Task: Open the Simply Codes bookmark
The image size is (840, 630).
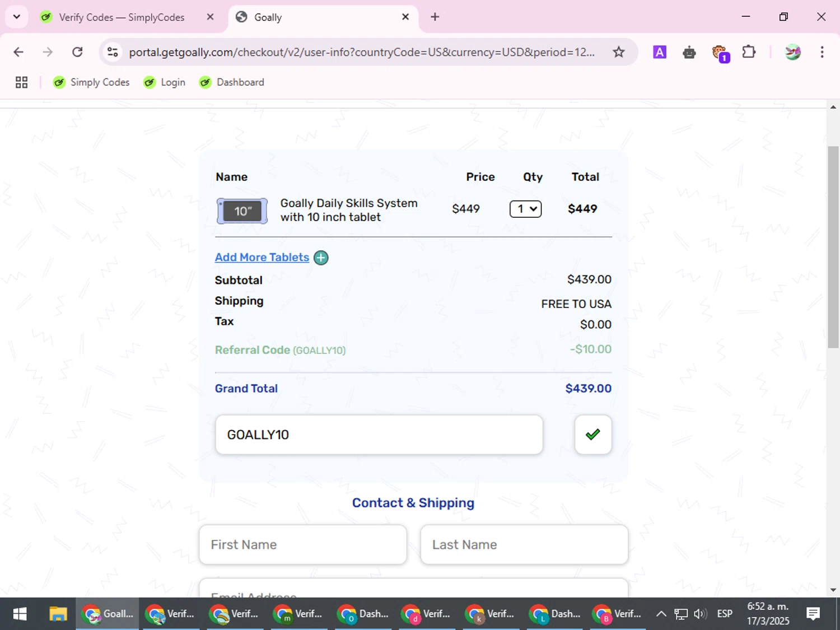Action: point(91,82)
